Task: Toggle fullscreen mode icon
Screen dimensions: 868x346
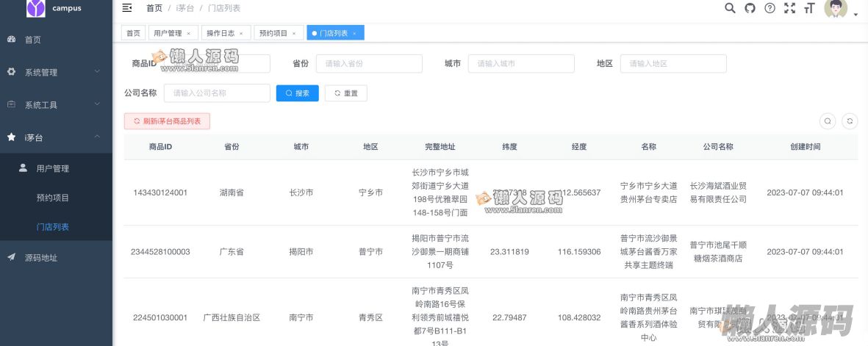Action: coord(790,8)
